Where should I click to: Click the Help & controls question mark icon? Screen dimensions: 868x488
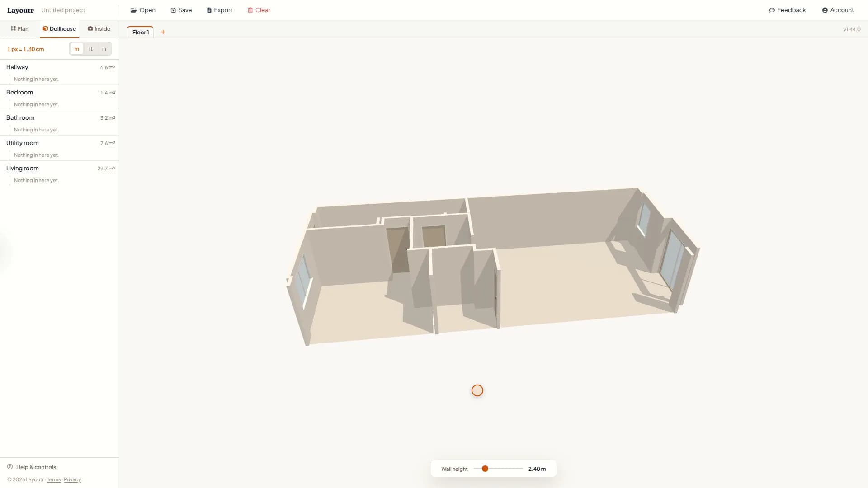10,467
